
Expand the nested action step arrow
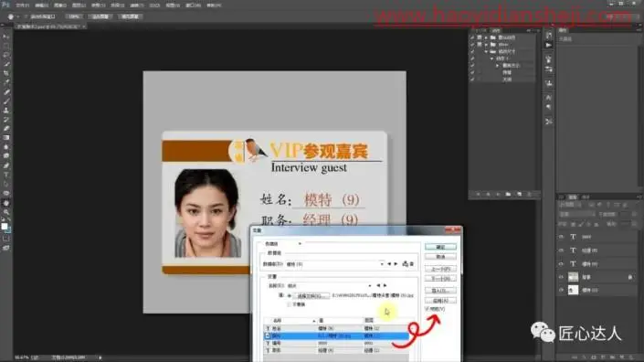[497, 66]
